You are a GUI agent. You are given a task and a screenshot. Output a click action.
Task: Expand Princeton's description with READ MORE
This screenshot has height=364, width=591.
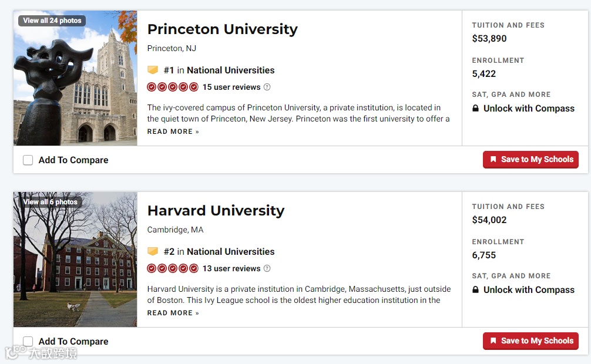click(173, 132)
